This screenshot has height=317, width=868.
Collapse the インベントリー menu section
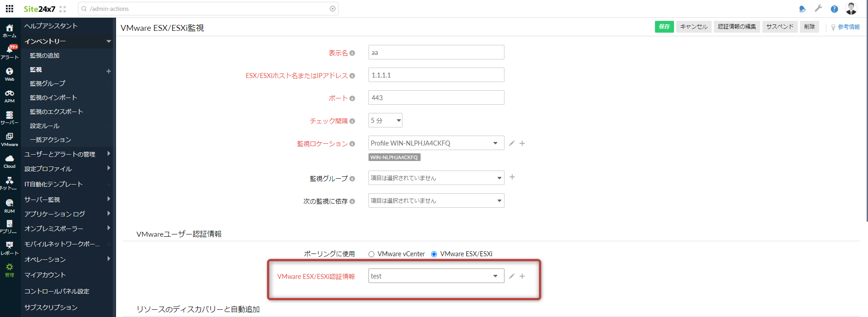pos(109,41)
